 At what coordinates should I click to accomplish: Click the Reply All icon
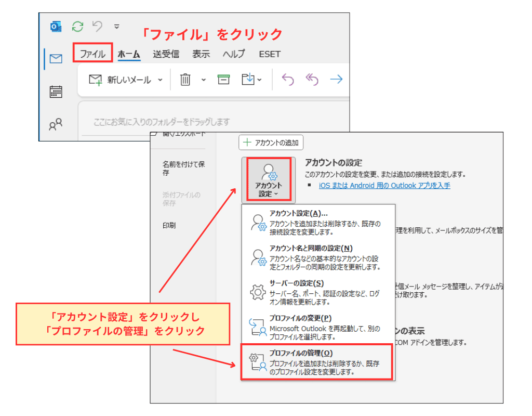312,80
